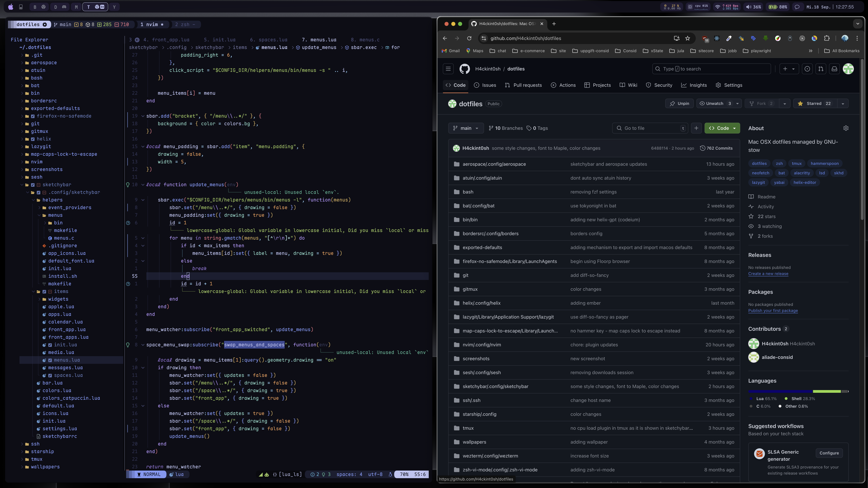Expand hidden bookmarks overflow chevron
Screen dimensions: 868x488
tap(810, 51)
